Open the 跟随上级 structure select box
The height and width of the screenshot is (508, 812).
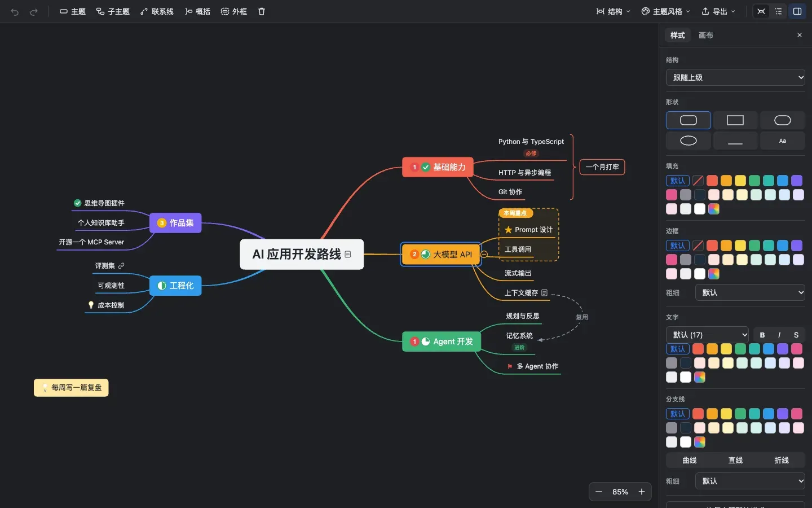click(735, 77)
